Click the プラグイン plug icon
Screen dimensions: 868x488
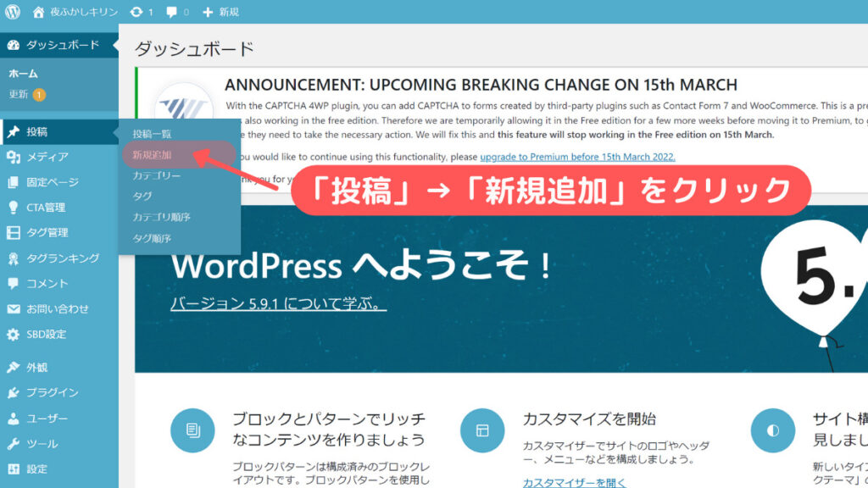(14, 393)
